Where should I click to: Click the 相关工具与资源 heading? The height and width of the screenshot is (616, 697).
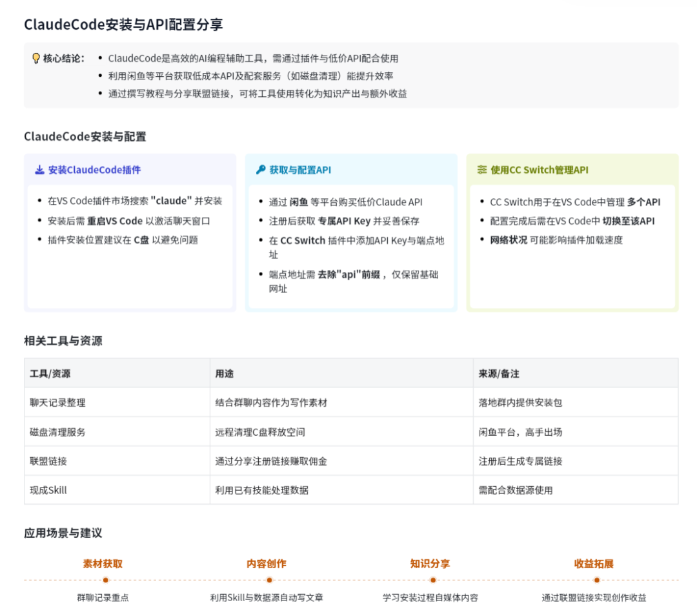[63, 341]
